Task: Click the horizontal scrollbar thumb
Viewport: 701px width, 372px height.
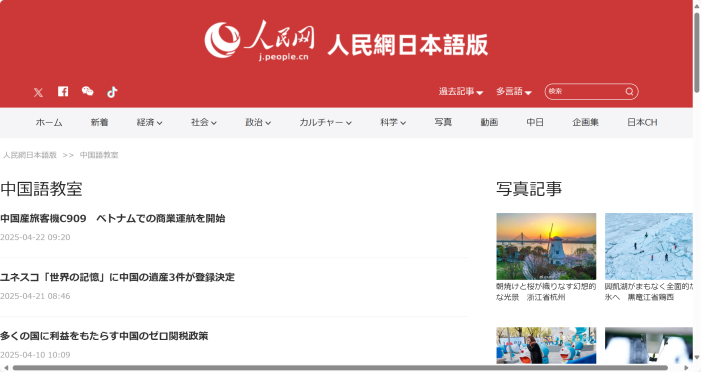Action: (x=340, y=368)
